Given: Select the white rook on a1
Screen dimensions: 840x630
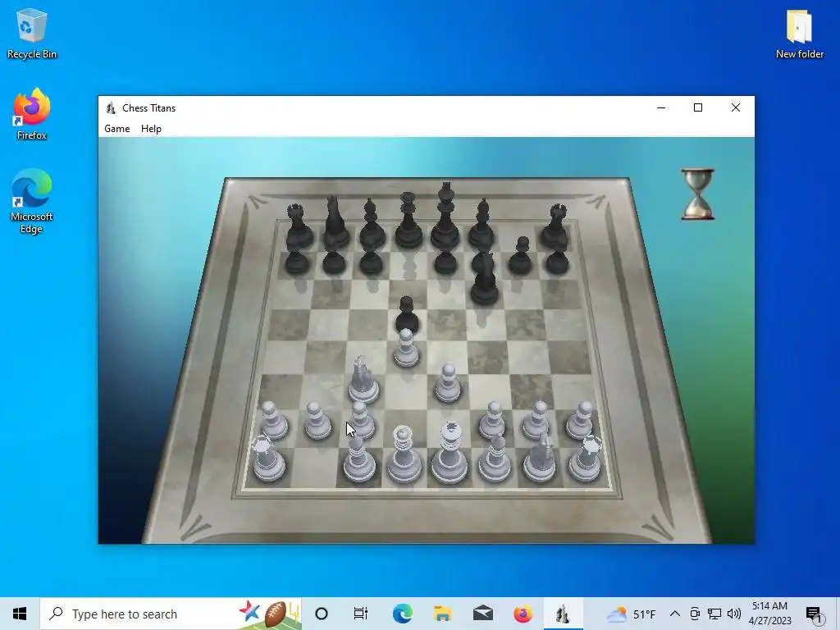Looking at the screenshot, I should tap(268, 459).
